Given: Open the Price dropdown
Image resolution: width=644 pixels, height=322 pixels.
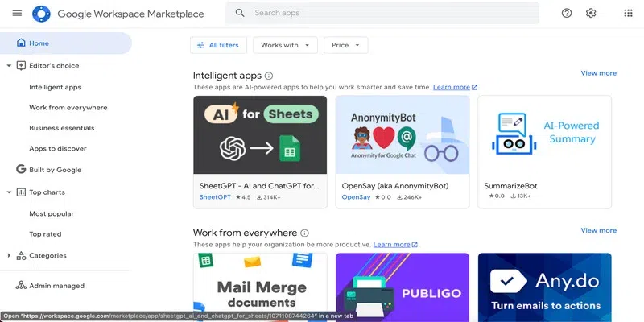Looking at the screenshot, I should click(x=346, y=45).
